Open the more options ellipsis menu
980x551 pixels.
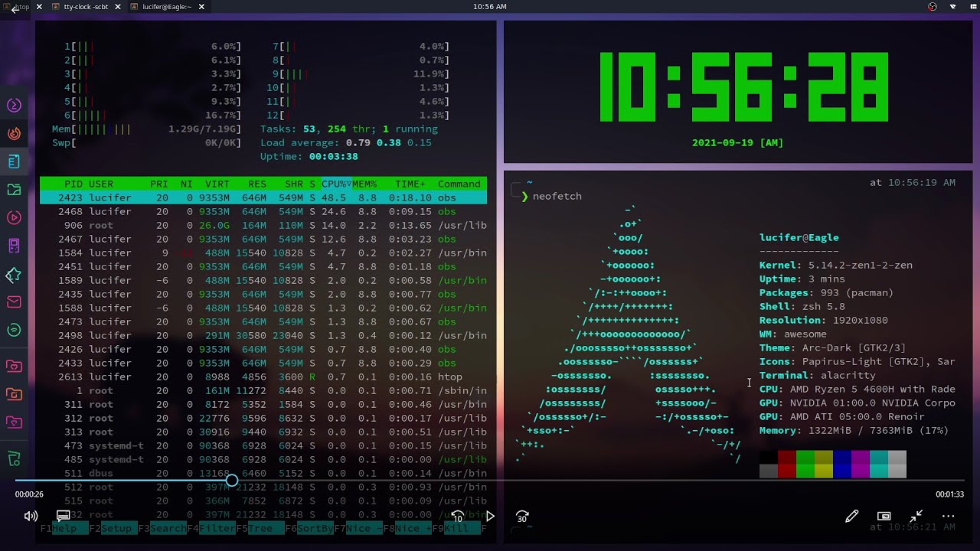[x=948, y=517]
